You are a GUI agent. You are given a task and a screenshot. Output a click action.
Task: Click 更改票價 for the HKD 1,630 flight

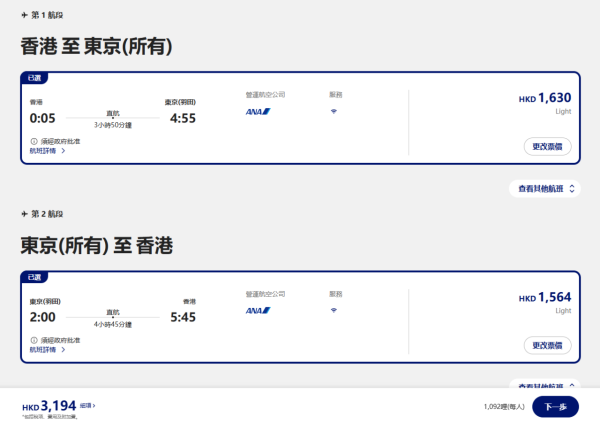click(x=548, y=147)
